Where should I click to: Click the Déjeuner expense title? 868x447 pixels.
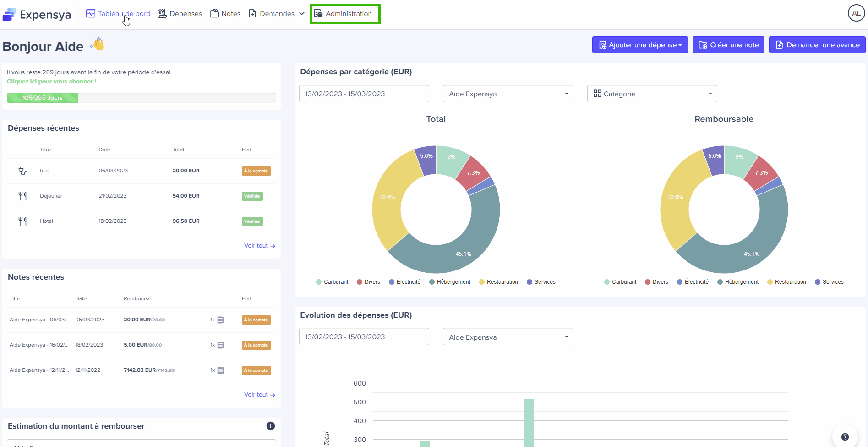(x=51, y=196)
